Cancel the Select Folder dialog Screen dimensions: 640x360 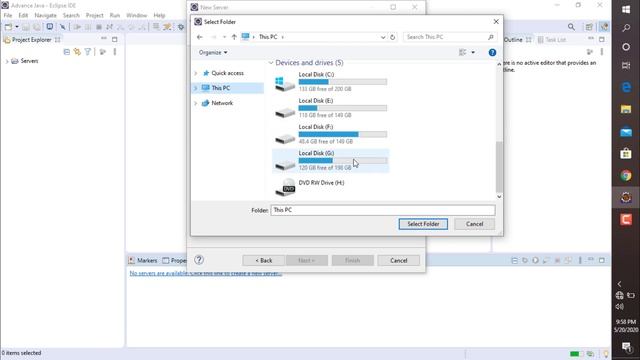click(x=474, y=224)
